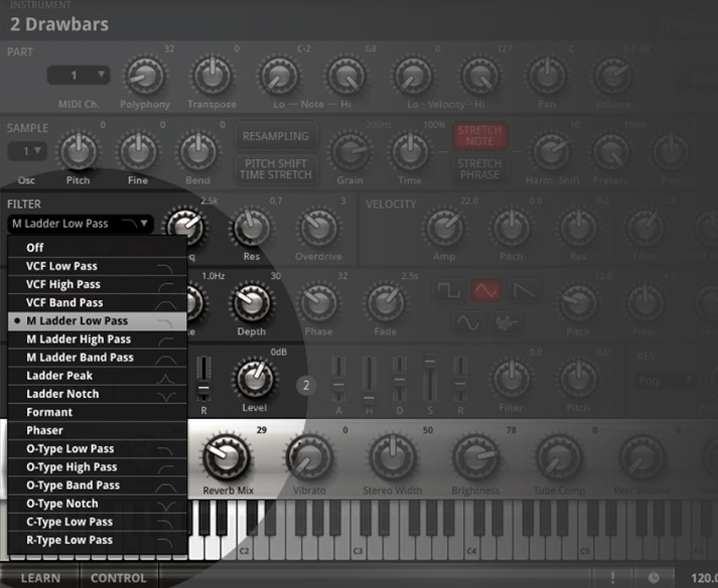Select the triangle wave LFO shape
Viewport: 718px width, 588px height.
tap(487, 291)
